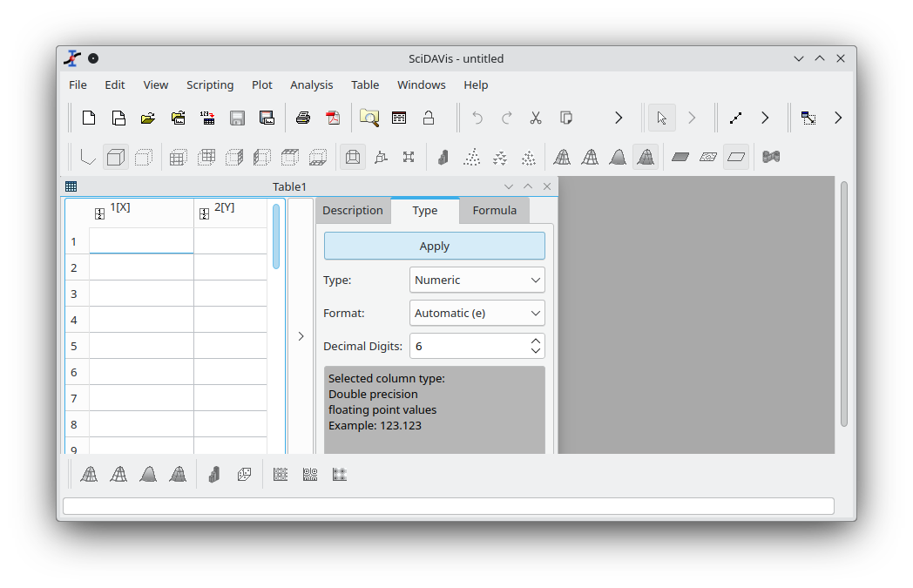Toggle the 3D frame axes style

(x=88, y=157)
